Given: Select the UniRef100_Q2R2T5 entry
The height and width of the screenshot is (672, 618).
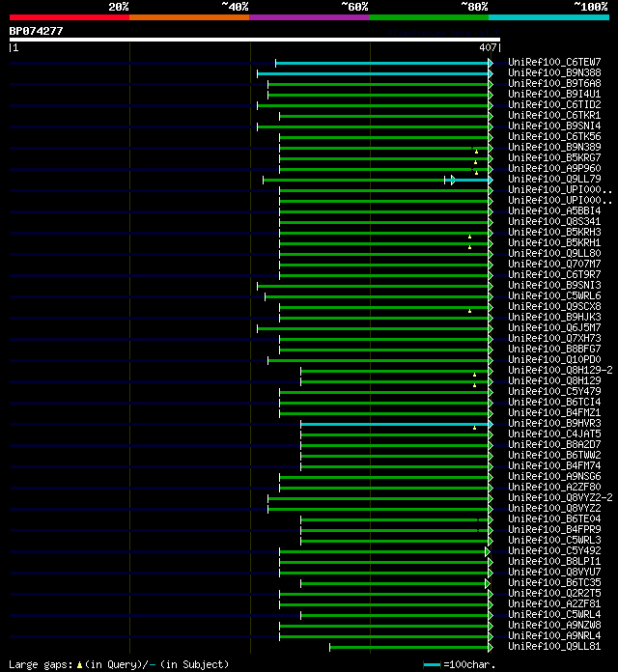Looking at the screenshot, I should point(554,593).
